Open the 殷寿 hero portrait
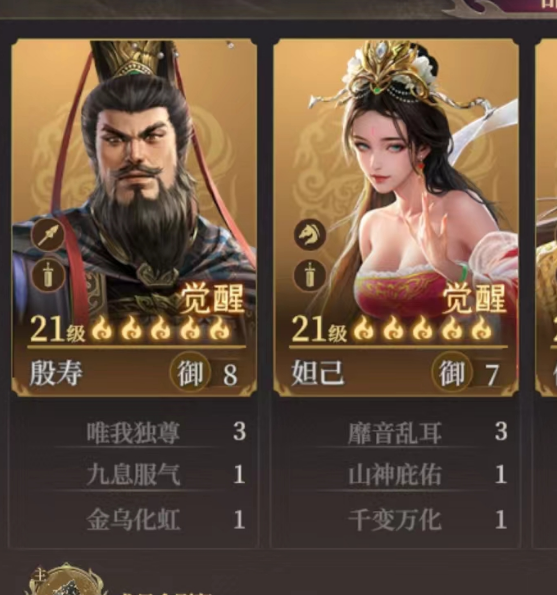Screen dimensions: 557x595 (134, 178)
